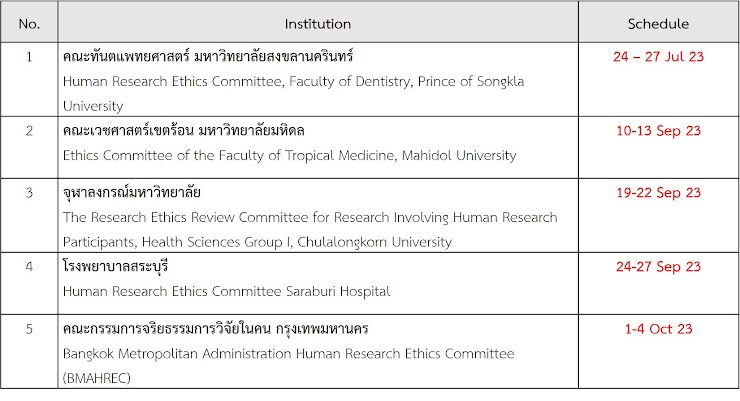This screenshot has height=401, width=740.
Task: Click the 1-4 Oct 23 schedule
Action: pyautogui.click(x=658, y=329)
